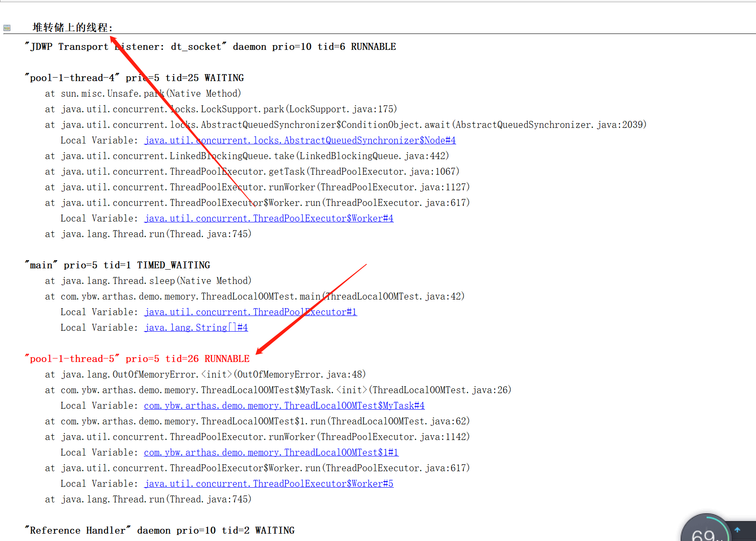The height and width of the screenshot is (541, 756).
Task: Select the main TIMED_WAITING thread entry
Action: (x=117, y=265)
